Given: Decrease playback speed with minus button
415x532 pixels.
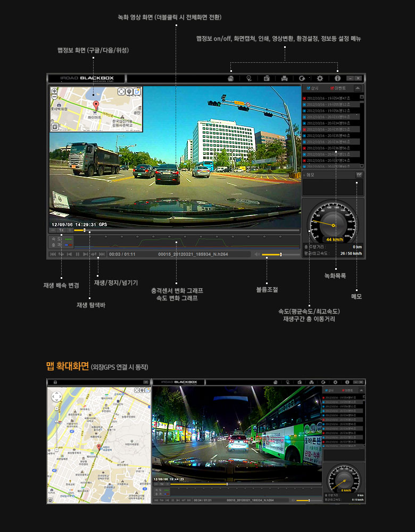Looking at the screenshot, I should (53, 230).
